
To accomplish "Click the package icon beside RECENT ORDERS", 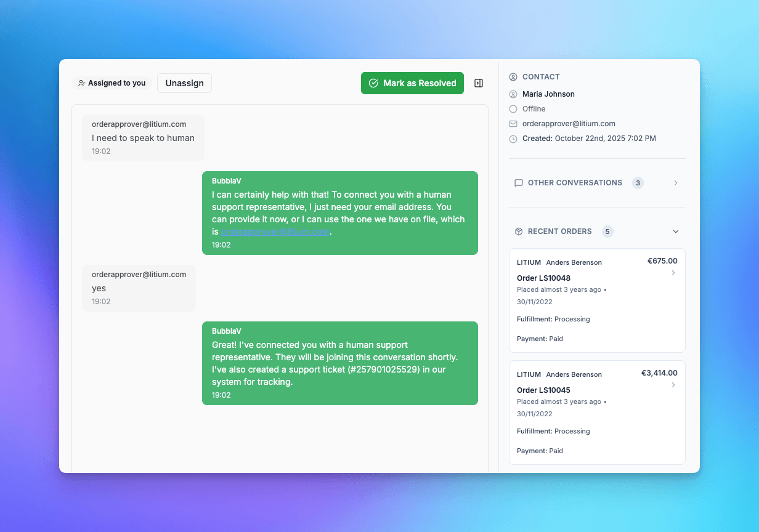I will tap(519, 231).
